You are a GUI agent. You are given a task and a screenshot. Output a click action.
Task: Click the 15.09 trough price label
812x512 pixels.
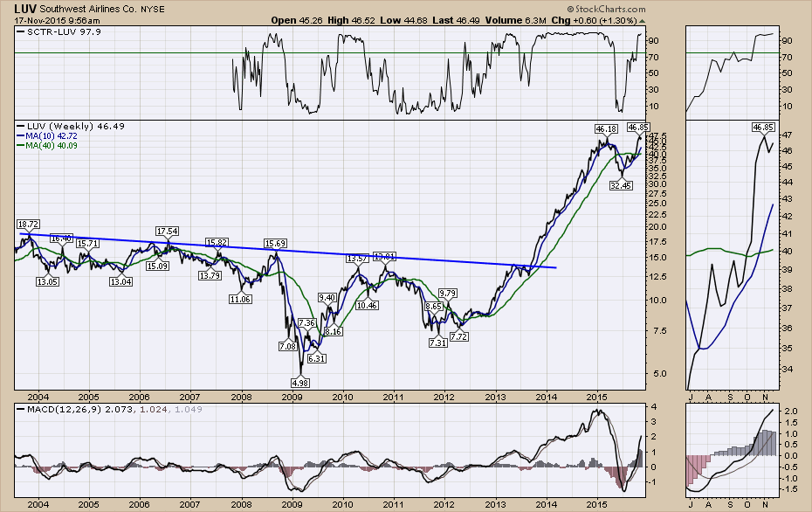(x=157, y=266)
